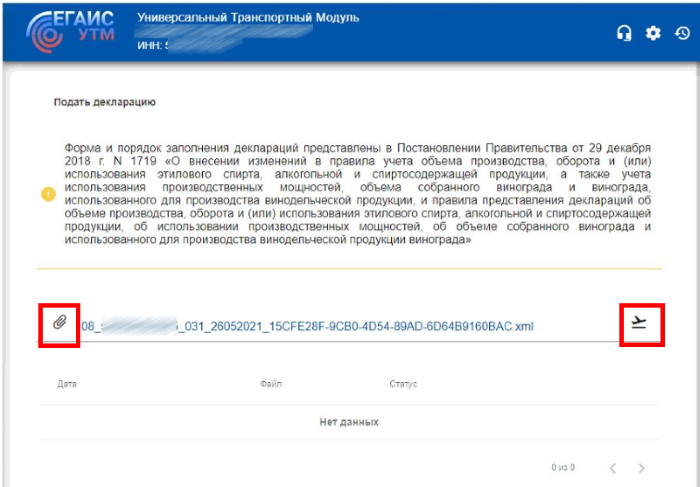Attach file using paperclip icon
Screen dimensions: 700x487
(x=59, y=322)
